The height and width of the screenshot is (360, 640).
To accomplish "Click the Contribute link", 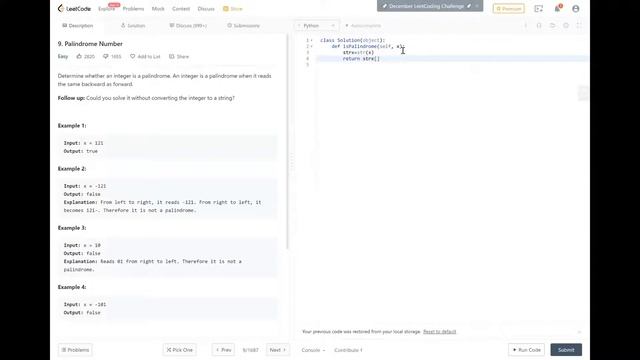I will (348, 350).
